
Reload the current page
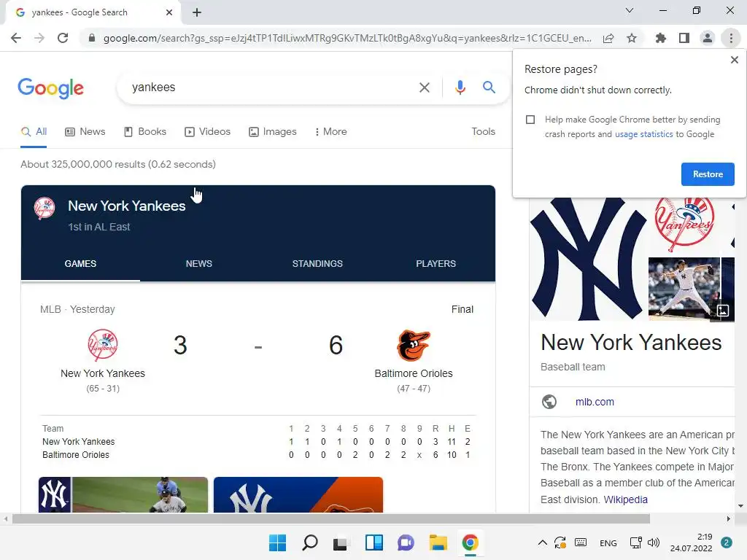(x=63, y=38)
